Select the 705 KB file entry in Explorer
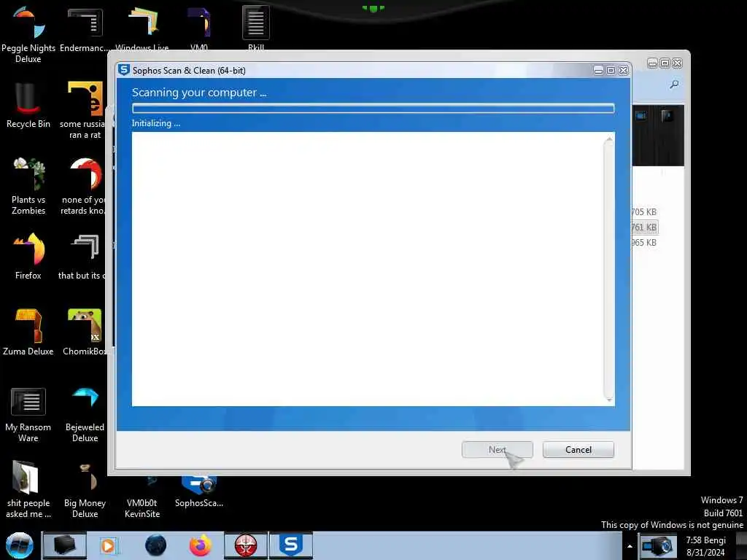Image resolution: width=747 pixels, height=560 pixels. click(644, 212)
